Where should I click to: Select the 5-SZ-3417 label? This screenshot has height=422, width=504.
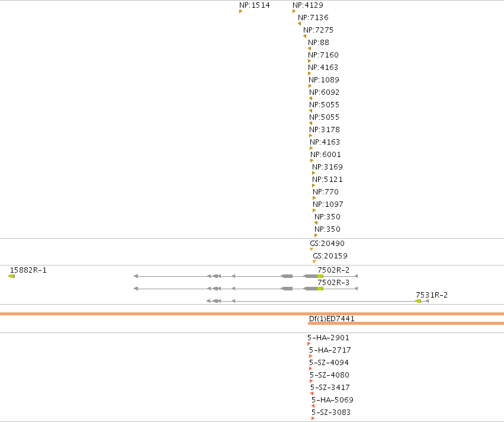(330, 388)
